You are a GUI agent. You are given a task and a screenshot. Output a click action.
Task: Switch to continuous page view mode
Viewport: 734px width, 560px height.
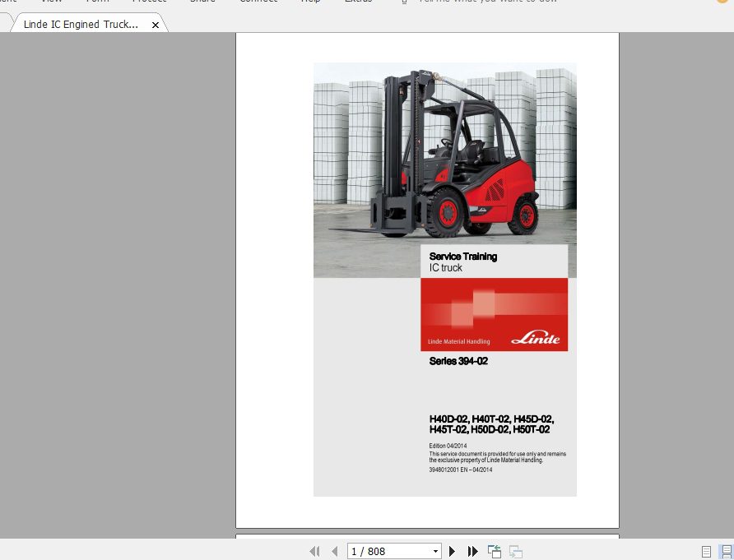[x=727, y=552]
